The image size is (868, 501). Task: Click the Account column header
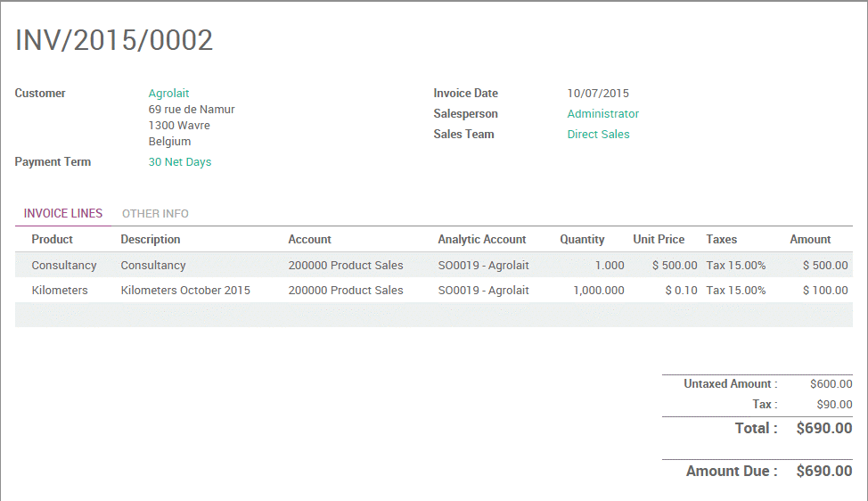pos(309,240)
